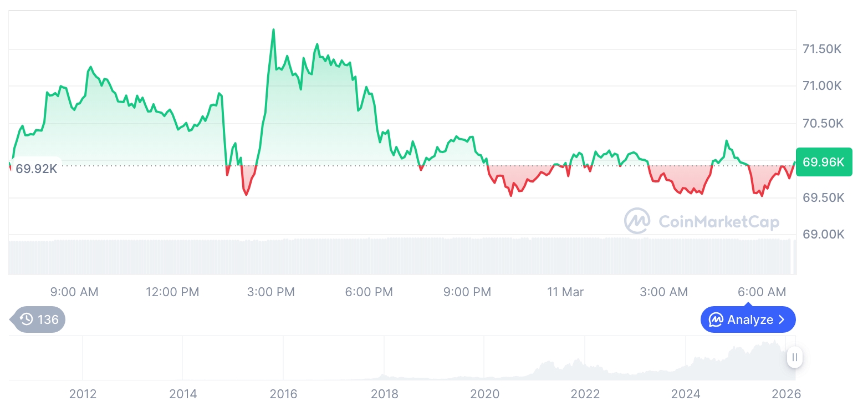
Task: Click the CoinMarketCap logo inside Analyze button
Action: [x=716, y=320]
